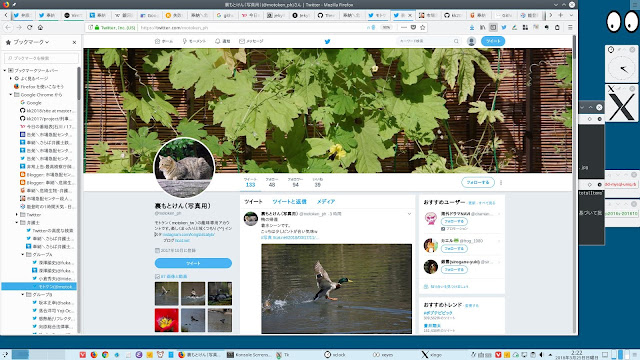Reload the page using the refresh icon
Image resolution: width=640 pixels, height=360 pixels.
(29, 27)
